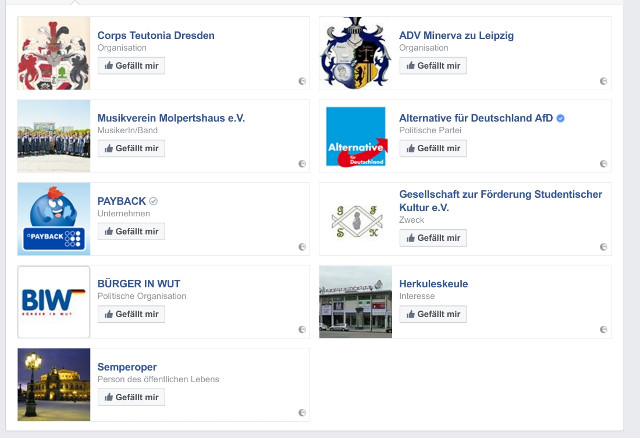Open the Alternative für Deutschland AfD page link

[x=476, y=118]
